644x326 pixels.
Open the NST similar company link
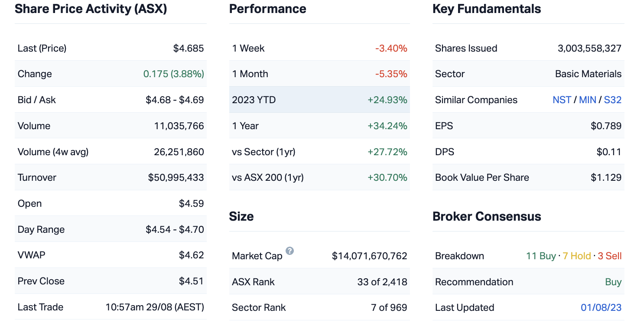tap(562, 100)
